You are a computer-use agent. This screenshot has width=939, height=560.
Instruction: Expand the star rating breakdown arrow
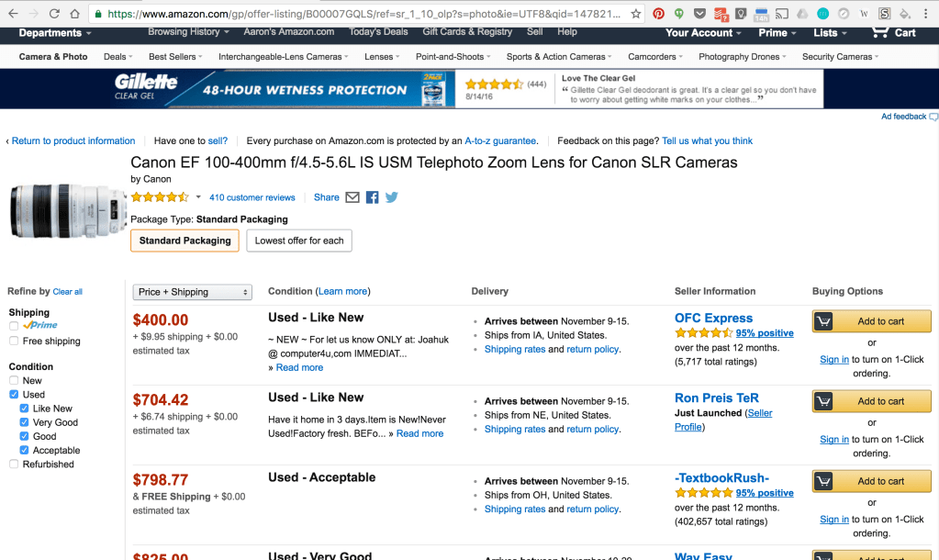coord(198,197)
